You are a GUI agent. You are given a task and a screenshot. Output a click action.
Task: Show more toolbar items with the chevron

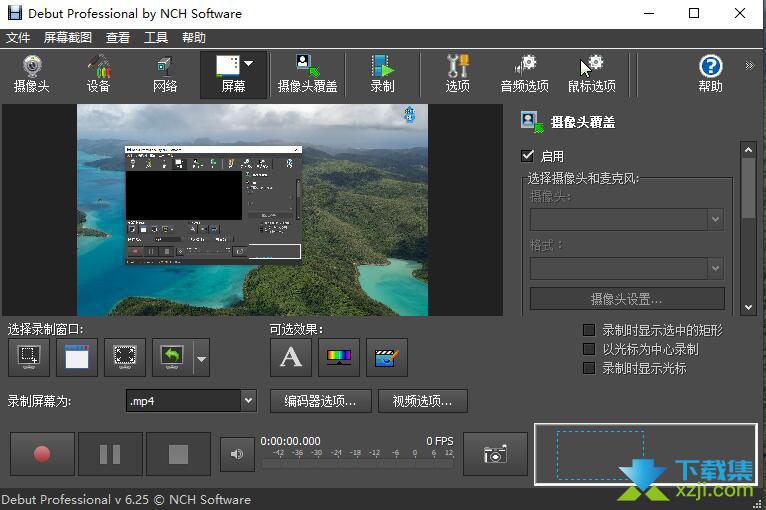coord(749,65)
